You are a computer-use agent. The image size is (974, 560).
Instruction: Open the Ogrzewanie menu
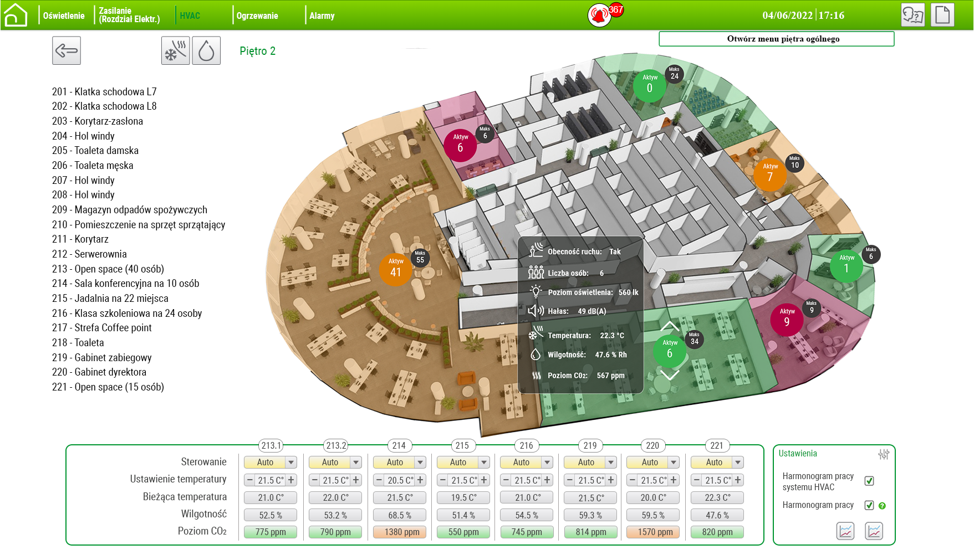(257, 16)
